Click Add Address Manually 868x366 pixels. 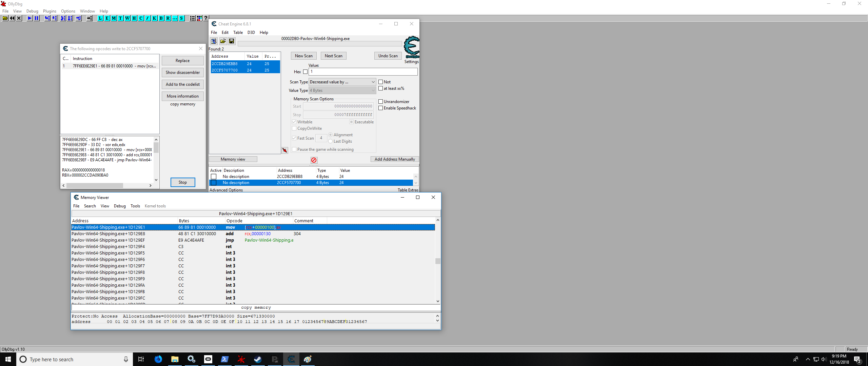point(395,159)
